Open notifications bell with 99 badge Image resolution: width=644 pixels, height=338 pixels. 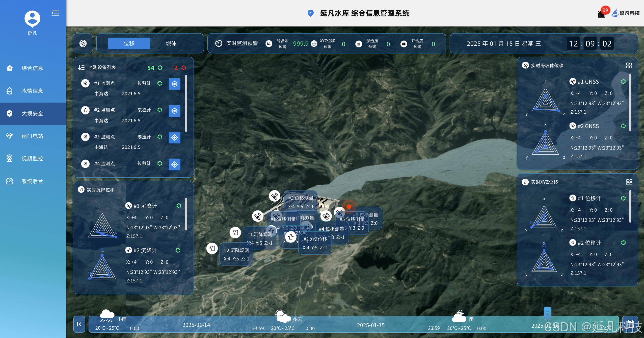tap(601, 14)
